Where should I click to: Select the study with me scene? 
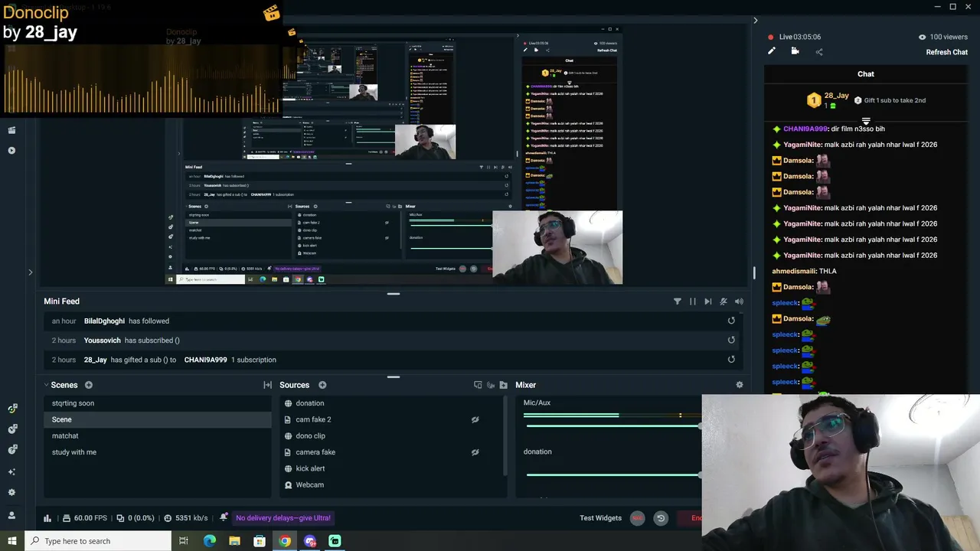pos(157,452)
